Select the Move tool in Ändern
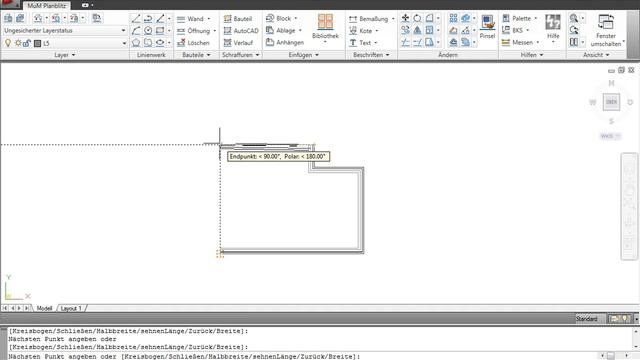The height and width of the screenshot is (360, 640). 405,18
